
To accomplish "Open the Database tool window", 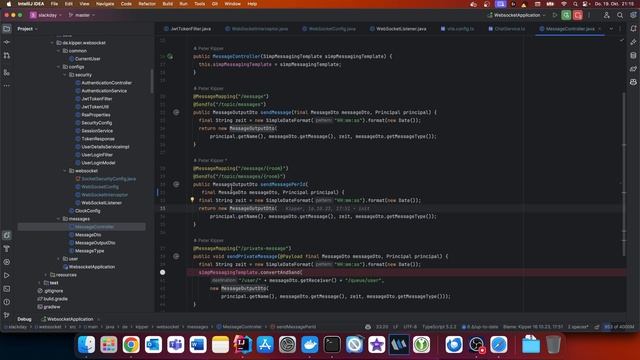I will [x=633, y=56].
